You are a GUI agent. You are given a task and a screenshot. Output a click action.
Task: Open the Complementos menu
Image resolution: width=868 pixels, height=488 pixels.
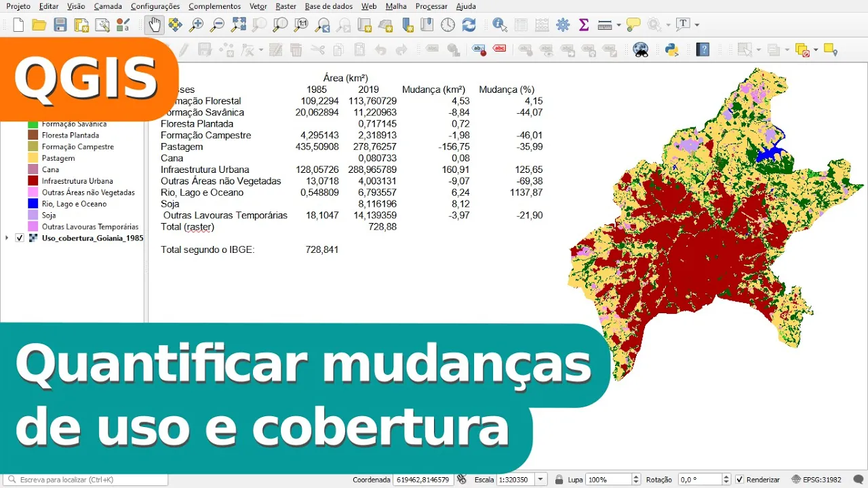click(x=214, y=6)
